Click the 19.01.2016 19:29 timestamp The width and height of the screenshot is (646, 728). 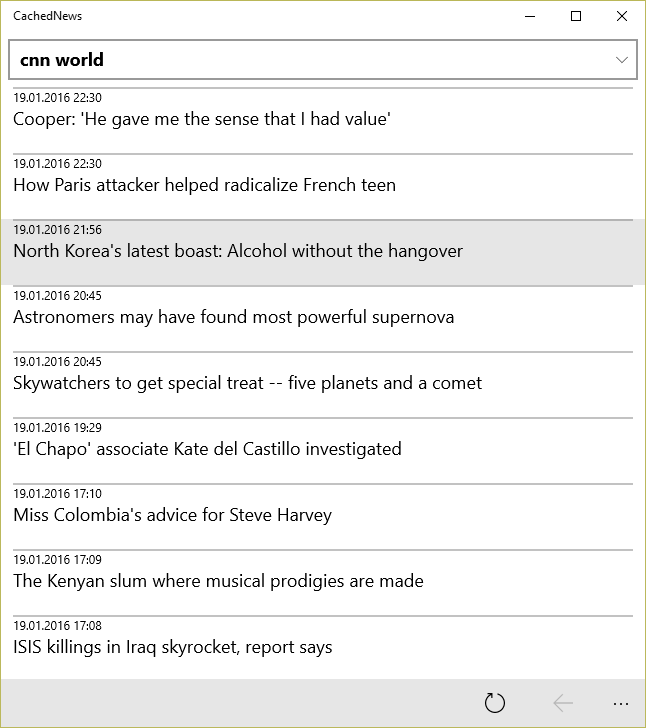pos(57,428)
